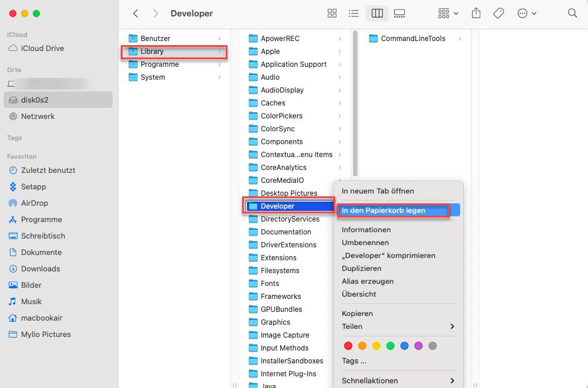Apply the purple tag color
This screenshot has width=588, height=388.
point(419,346)
